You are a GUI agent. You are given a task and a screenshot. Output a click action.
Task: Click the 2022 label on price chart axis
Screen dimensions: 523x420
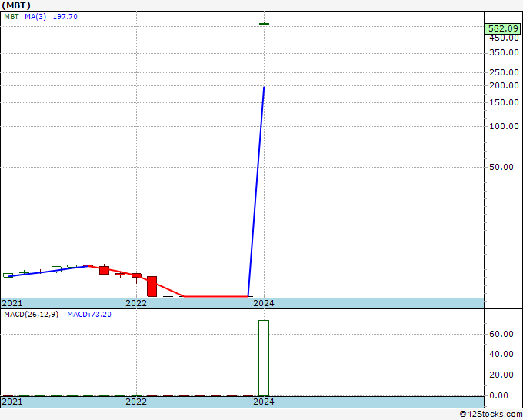[x=136, y=303]
